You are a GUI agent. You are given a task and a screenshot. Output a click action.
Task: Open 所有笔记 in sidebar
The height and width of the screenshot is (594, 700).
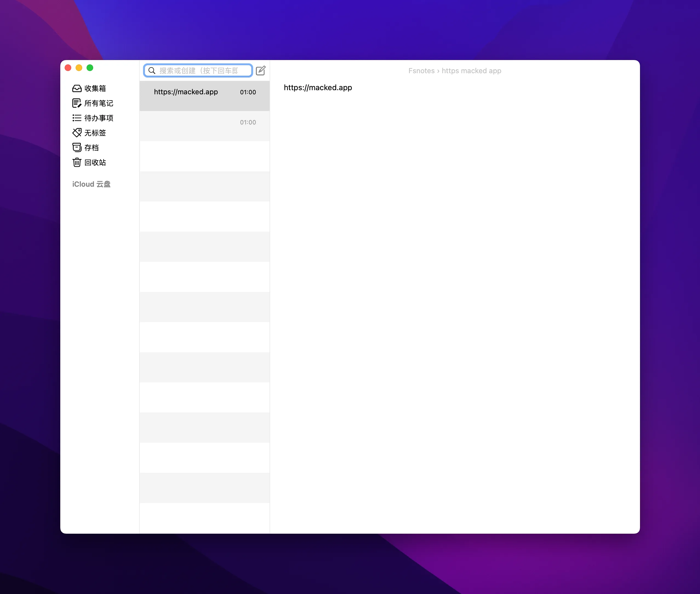[x=99, y=103]
